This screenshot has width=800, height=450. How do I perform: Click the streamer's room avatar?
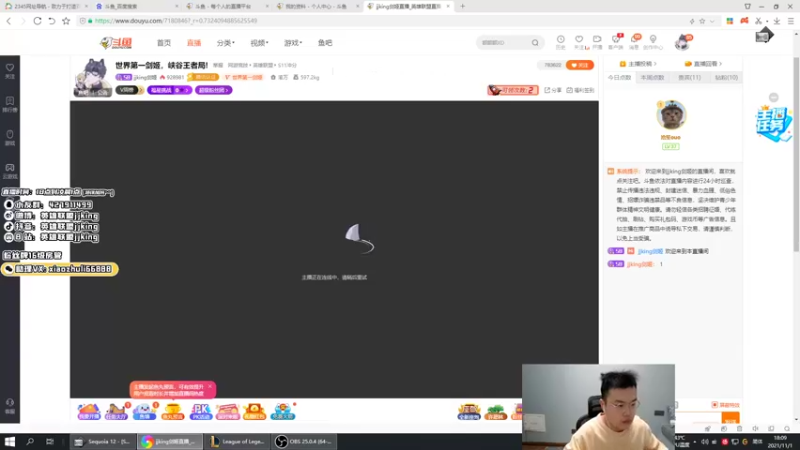tap(92, 78)
